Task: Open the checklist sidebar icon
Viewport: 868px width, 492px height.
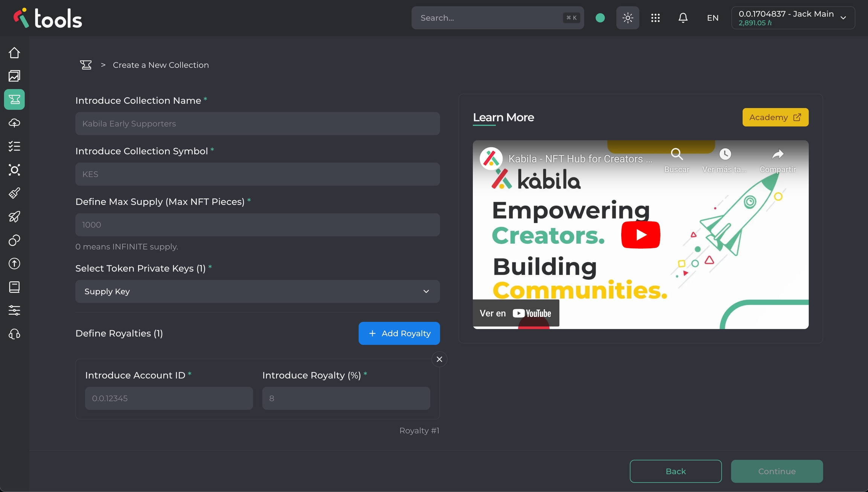Action: [x=14, y=146]
